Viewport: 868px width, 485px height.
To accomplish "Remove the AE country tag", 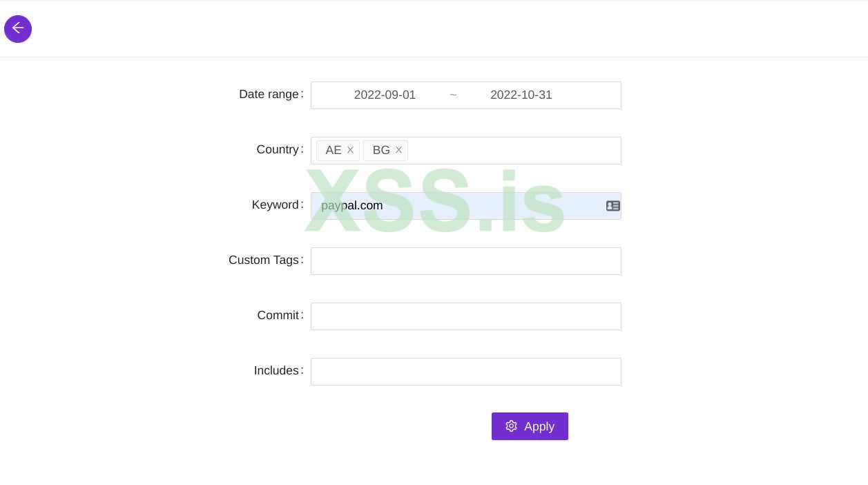I will tap(350, 150).
